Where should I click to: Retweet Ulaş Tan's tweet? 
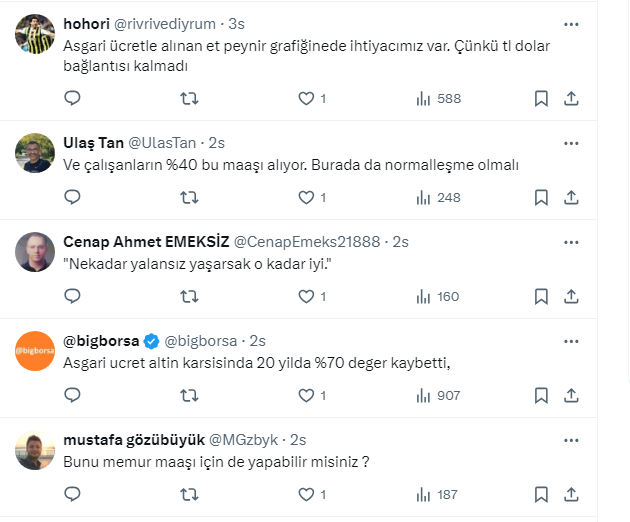coord(188,197)
